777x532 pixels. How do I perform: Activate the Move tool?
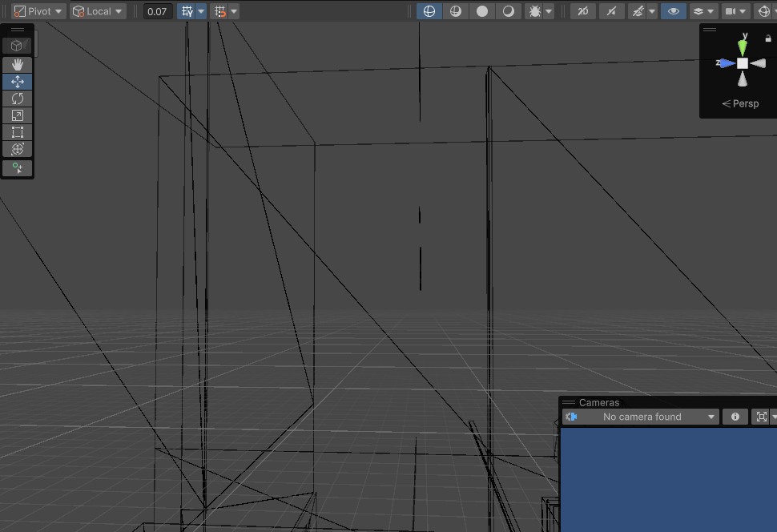pos(17,82)
